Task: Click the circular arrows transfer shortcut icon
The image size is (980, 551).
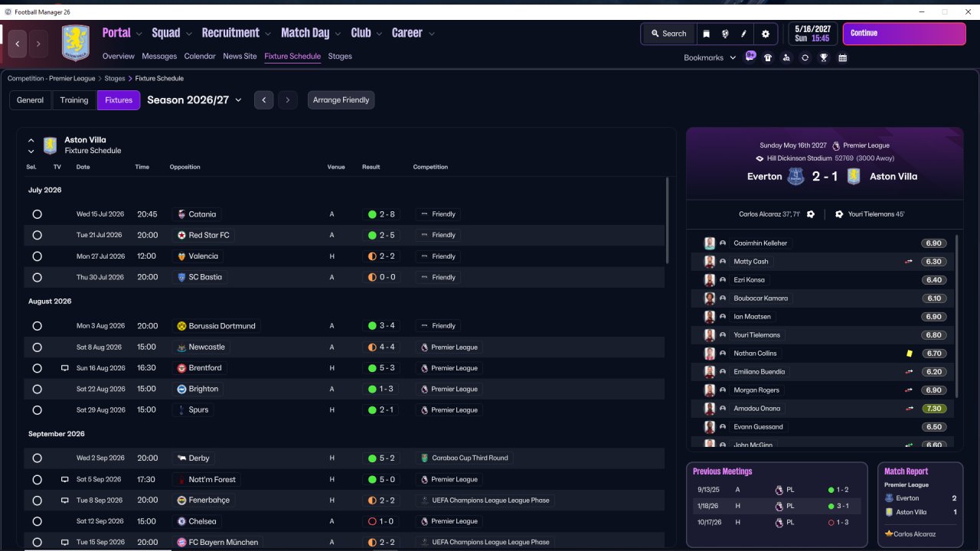Action: [x=805, y=57]
